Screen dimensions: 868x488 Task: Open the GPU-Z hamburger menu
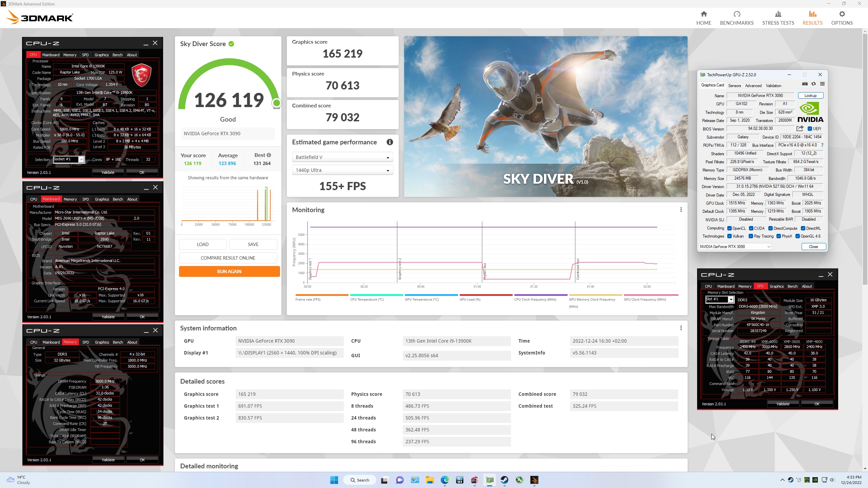click(822, 84)
